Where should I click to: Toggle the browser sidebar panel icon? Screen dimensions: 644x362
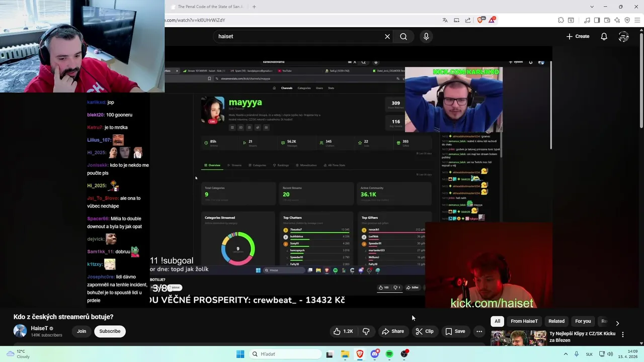[597, 20]
